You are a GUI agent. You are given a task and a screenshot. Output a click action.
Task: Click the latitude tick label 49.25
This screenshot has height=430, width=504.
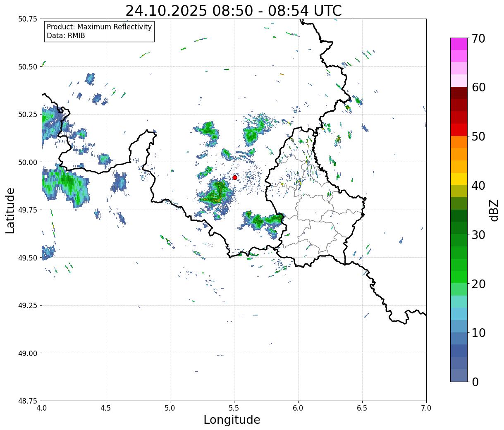click(28, 306)
